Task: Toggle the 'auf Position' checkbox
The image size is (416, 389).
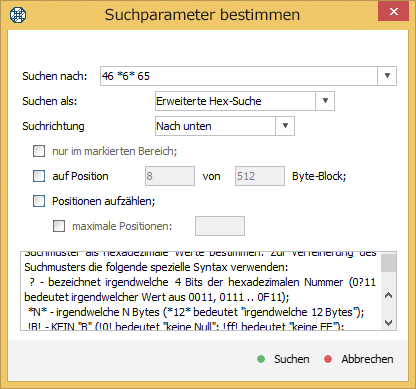Action: (x=39, y=176)
